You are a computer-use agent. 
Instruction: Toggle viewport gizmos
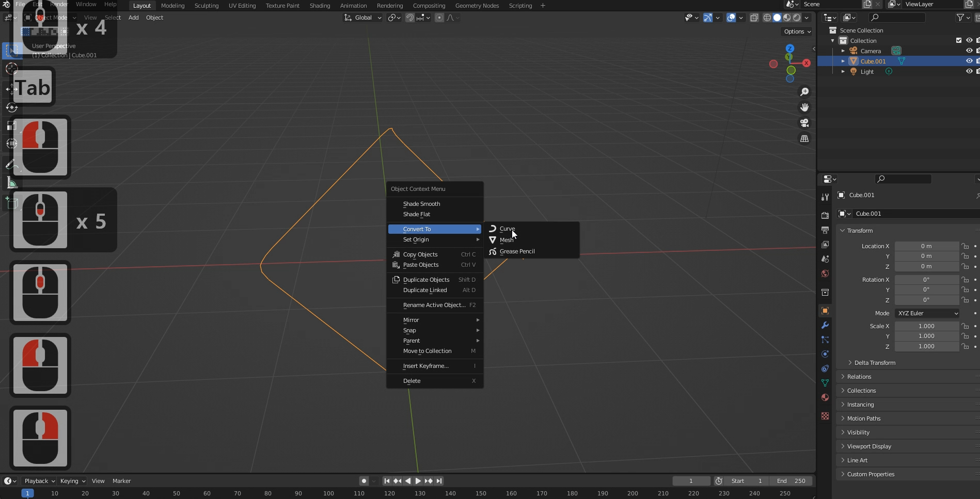[708, 18]
